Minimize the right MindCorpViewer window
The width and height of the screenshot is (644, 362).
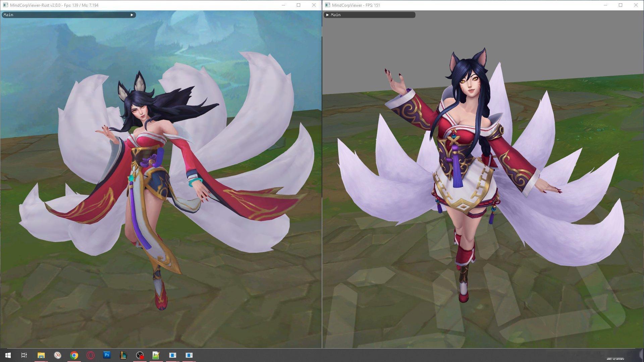(x=605, y=5)
